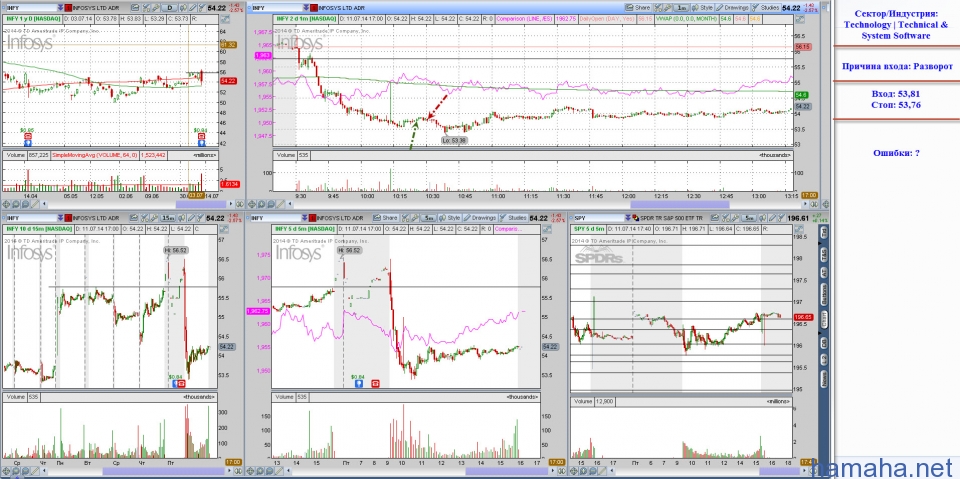Image resolution: width=960 pixels, height=479 pixels.
Task: Click the SPY symbol input field
Action: coord(599,217)
